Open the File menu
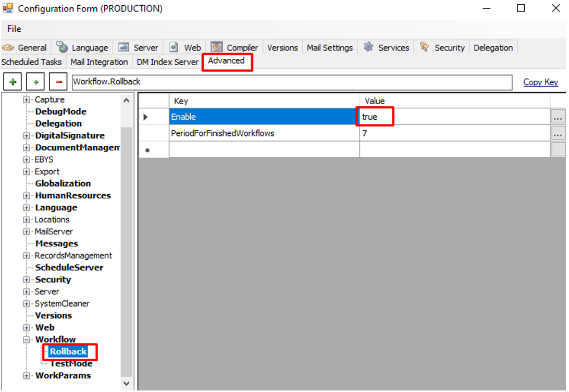The image size is (569, 392). 14,29
